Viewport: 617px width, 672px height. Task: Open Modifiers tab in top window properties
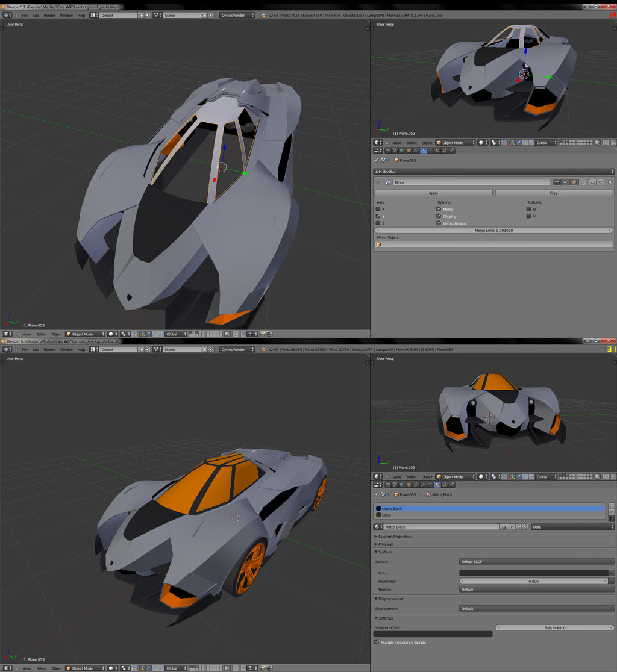click(x=423, y=151)
